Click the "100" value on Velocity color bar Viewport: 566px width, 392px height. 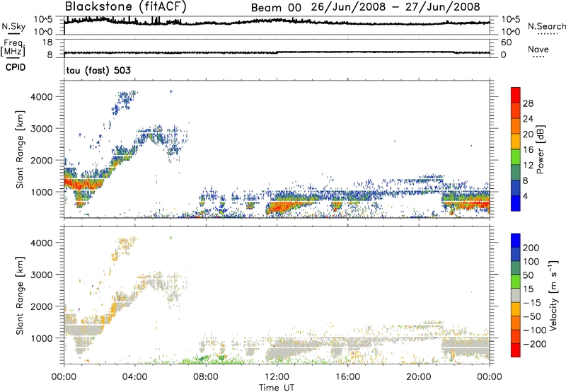click(531, 262)
